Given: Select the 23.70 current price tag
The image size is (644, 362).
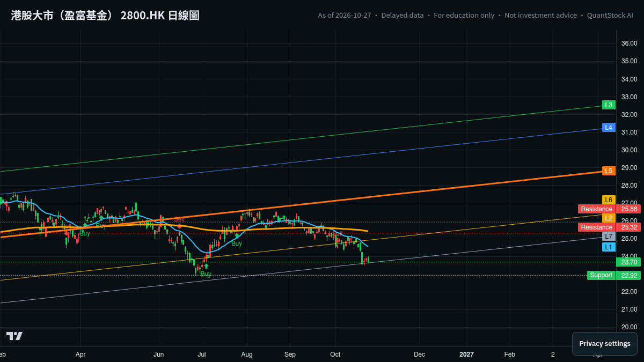Looking at the screenshot, I should [629, 262].
